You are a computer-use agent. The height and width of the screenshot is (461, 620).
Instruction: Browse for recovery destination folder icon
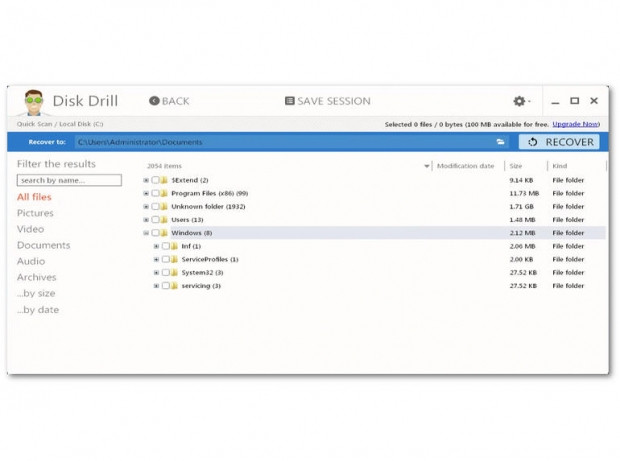[501, 142]
